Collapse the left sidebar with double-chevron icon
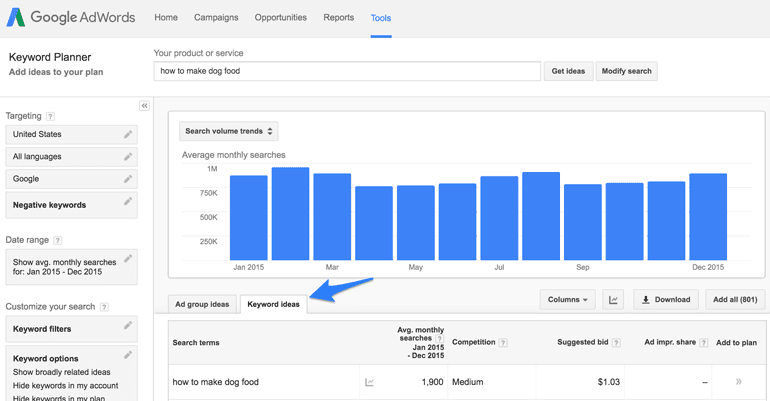This screenshot has width=770, height=401. pyautogui.click(x=144, y=106)
